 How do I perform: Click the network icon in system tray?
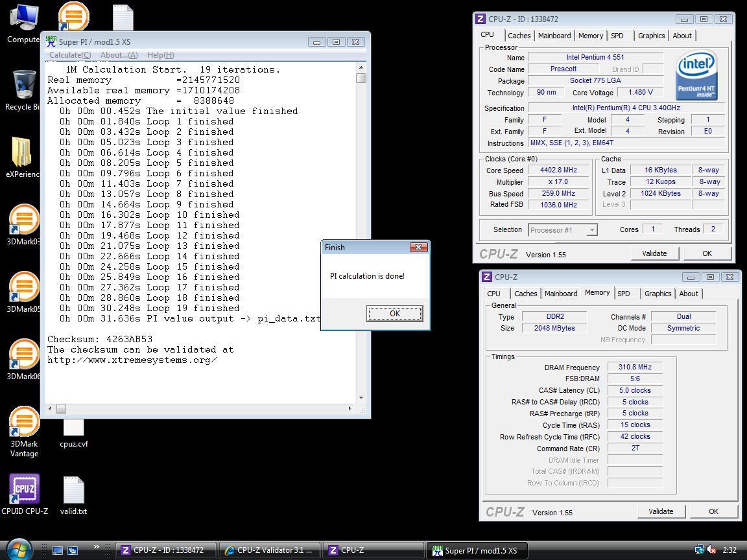click(x=700, y=550)
